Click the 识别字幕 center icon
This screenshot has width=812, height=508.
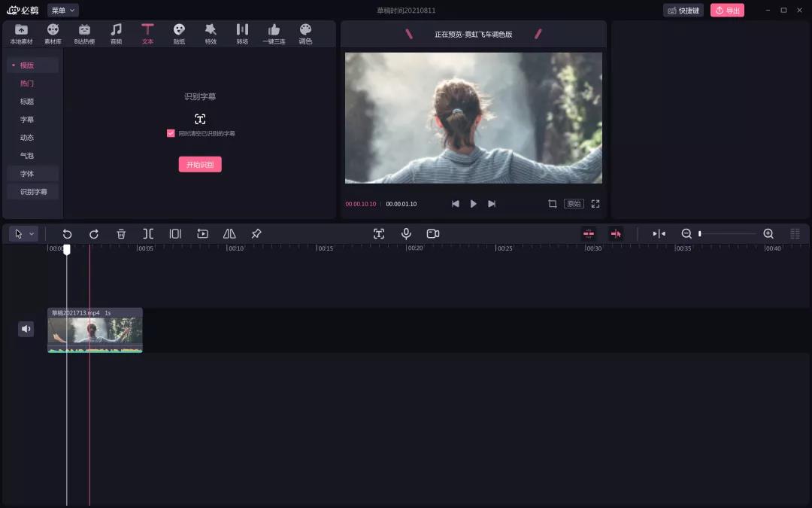pyautogui.click(x=200, y=119)
